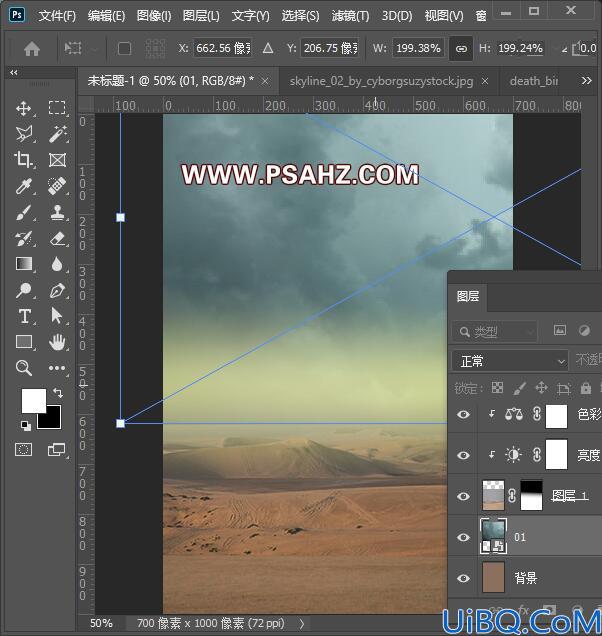Expand hidden document tabs list
602x636 pixels.
click(x=586, y=81)
